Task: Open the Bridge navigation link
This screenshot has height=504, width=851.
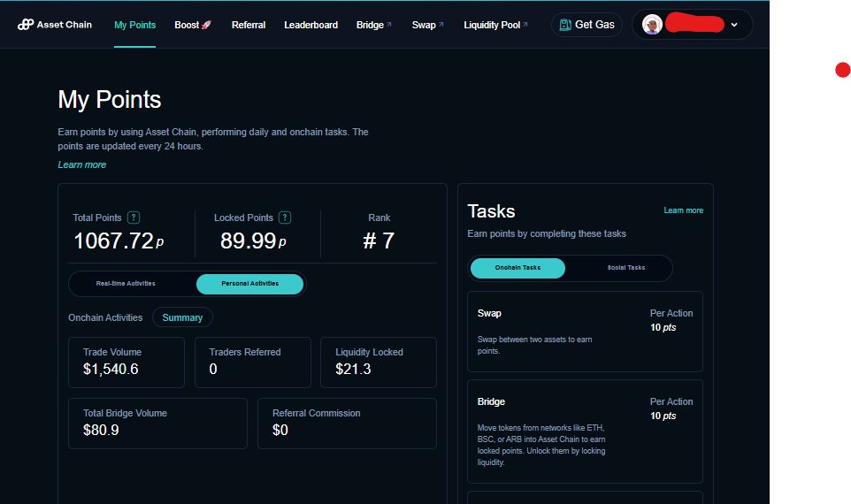Action: pyautogui.click(x=374, y=25)
